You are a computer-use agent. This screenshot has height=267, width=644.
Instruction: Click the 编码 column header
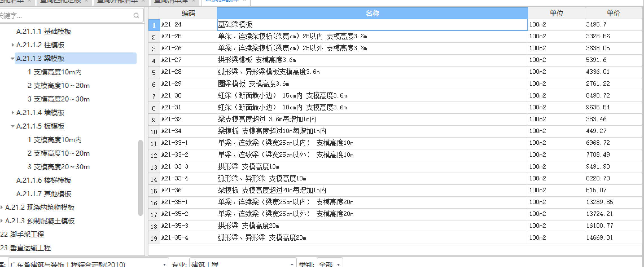point(188,13)
